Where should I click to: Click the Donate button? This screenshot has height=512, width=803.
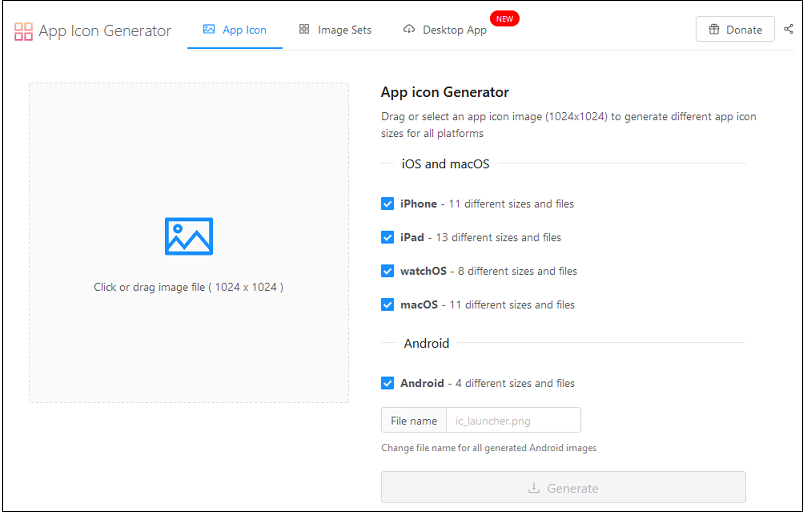point(735,29)
